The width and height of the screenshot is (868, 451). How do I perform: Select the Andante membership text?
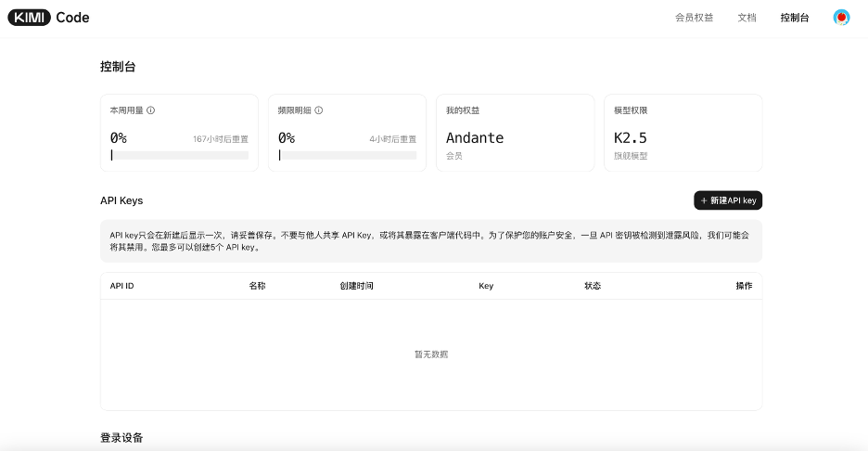pos(475,138)
